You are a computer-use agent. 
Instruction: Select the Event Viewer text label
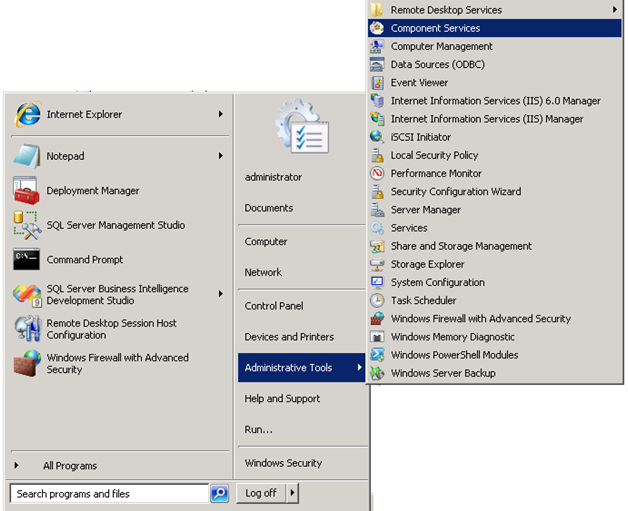(x=419, y=83)
